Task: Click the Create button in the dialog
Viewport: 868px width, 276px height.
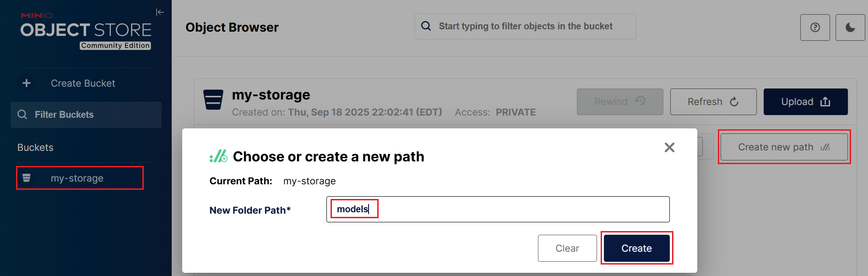Action: [x=637, y=248]
